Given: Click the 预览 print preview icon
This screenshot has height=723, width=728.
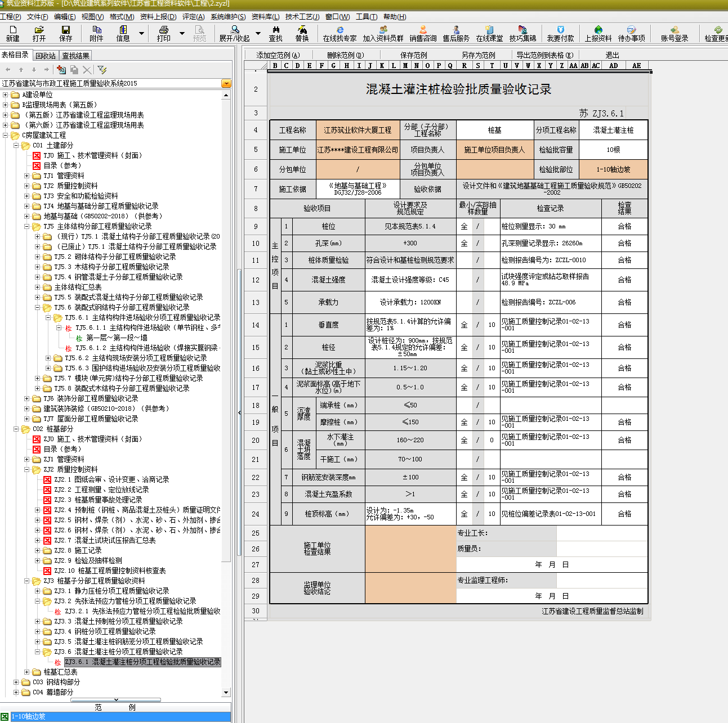Looking at the screenshot, I should (199, 33).
